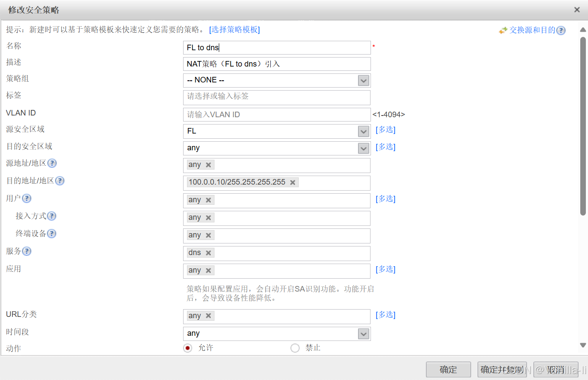Screen dimensions: 588x380
Task: Click the 取消 button
Action: tap(556, 370)
